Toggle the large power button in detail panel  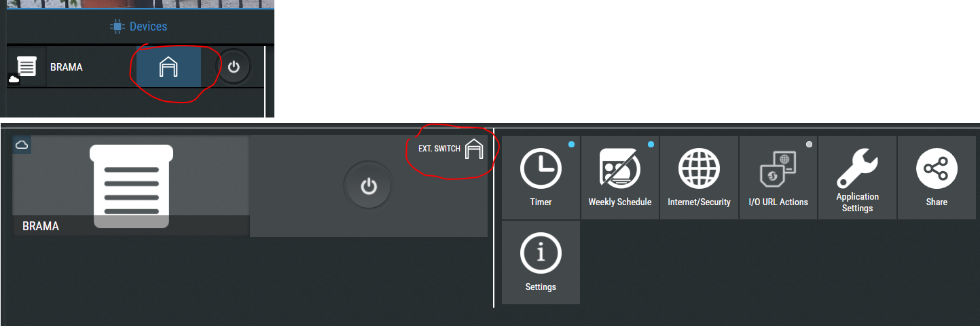pos(369,186)
